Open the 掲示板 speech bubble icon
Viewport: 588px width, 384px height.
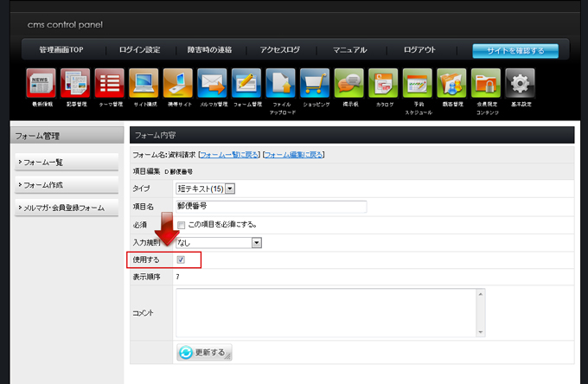pos(349,83)
